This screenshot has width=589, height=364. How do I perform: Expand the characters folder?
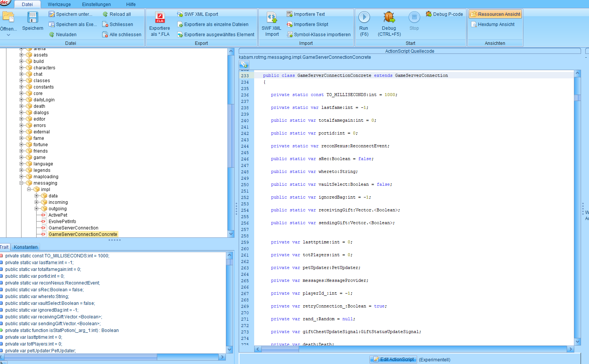21,67
